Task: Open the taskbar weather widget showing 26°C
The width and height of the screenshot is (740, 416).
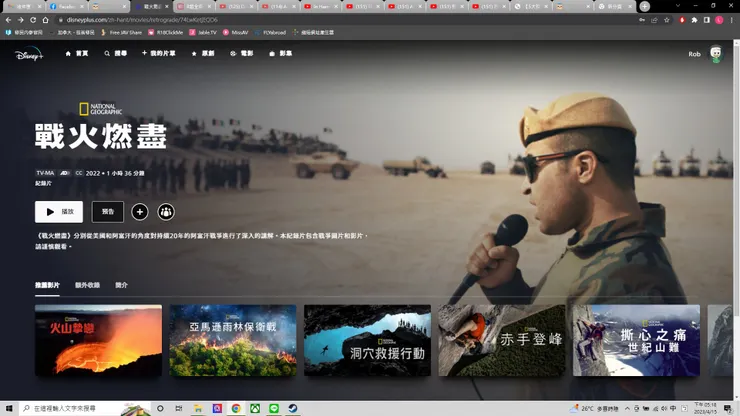Action: point(594,408)
